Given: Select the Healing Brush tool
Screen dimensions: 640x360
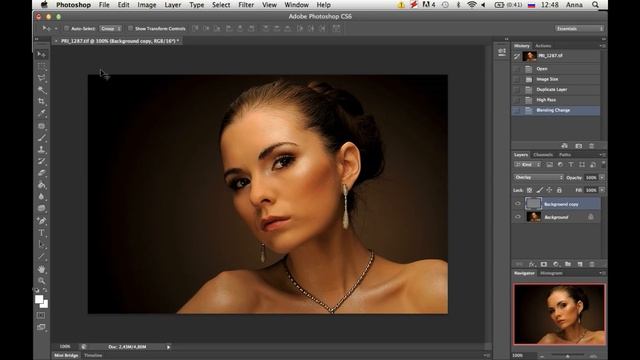Looking at the screenshot, I should click(x=41, y=126).
